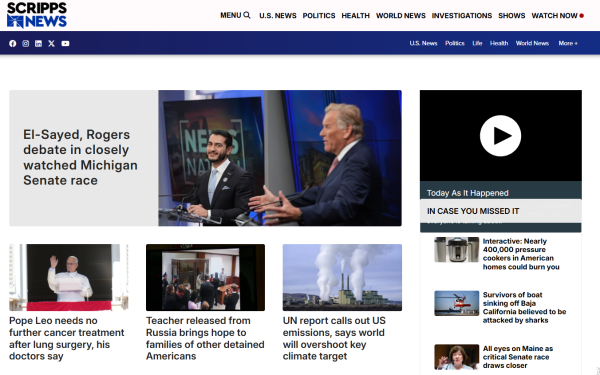600x375 pixels.
Task: Open the X (Twitter) social icon
Action: coord(51,44)
